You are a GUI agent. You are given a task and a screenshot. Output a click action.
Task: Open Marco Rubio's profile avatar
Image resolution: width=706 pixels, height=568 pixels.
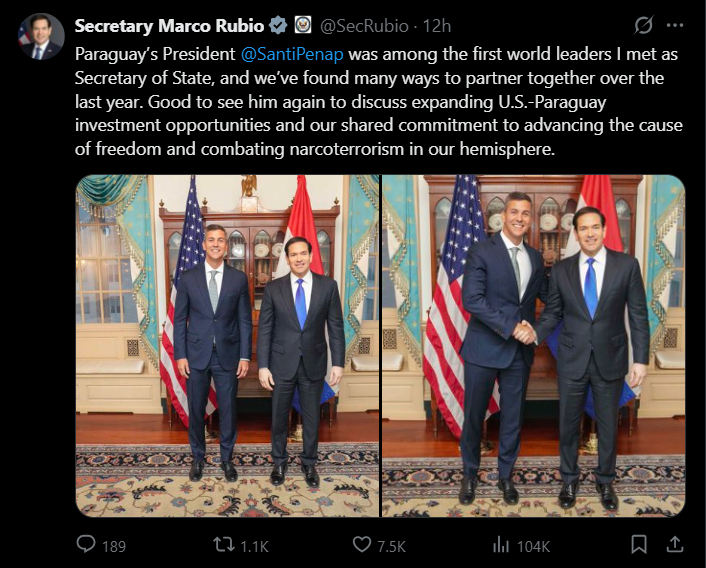pyautogui.click(x=40, y=36)
